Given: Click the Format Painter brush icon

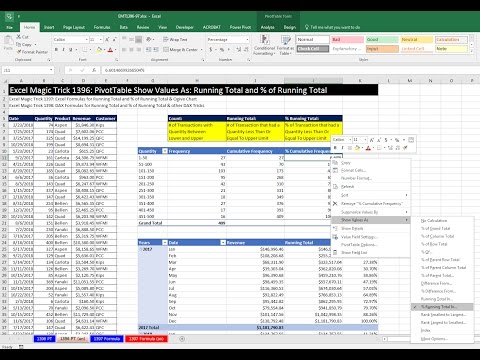Looking at the screenshot, I should (x=19, y=52).
